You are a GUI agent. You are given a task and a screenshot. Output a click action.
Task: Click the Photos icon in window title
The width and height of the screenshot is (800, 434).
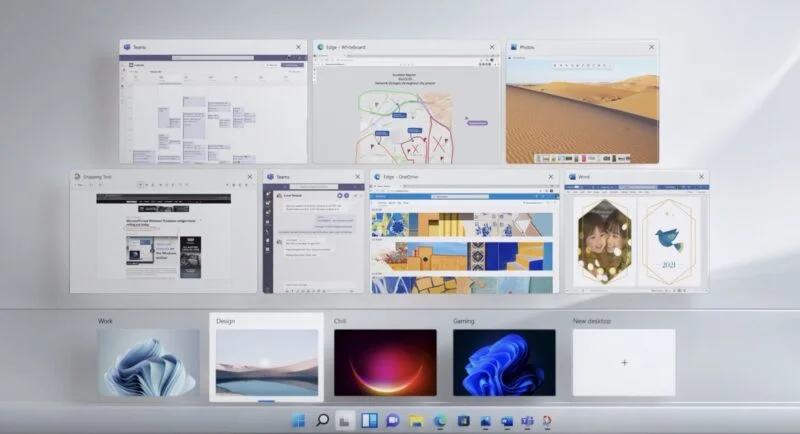point(514,47)
